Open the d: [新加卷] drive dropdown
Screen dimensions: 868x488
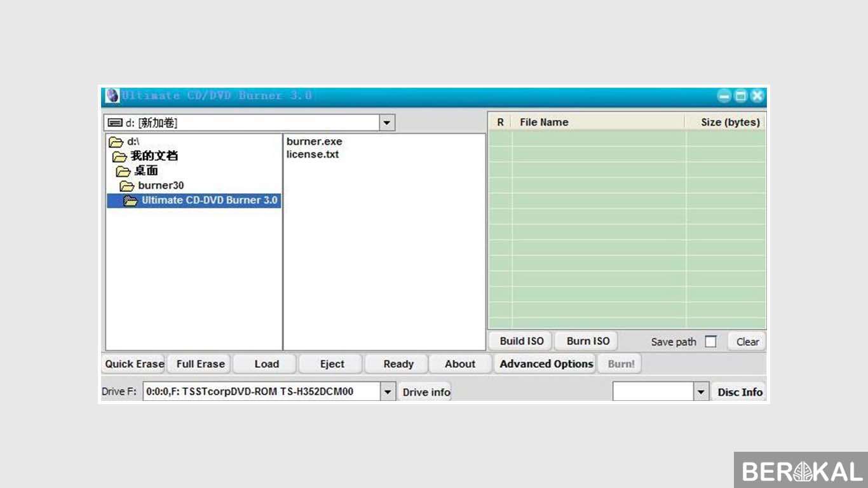point(387,123)
